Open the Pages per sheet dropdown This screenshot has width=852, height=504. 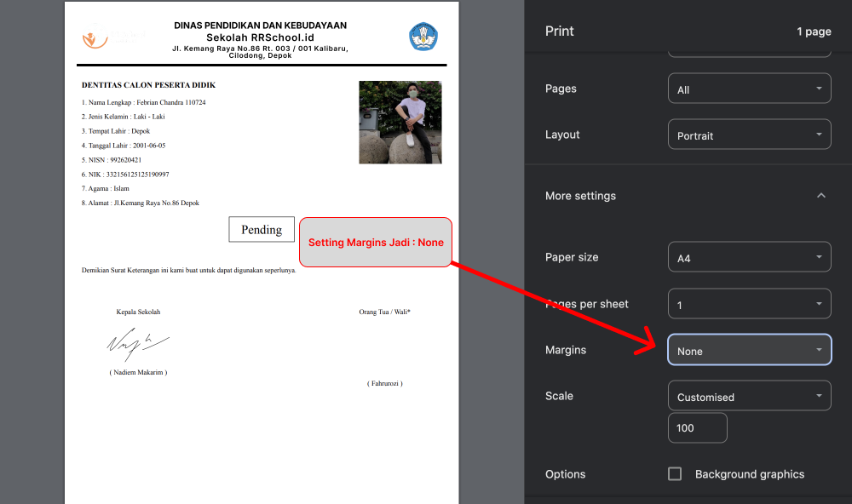tap(749, 303)
